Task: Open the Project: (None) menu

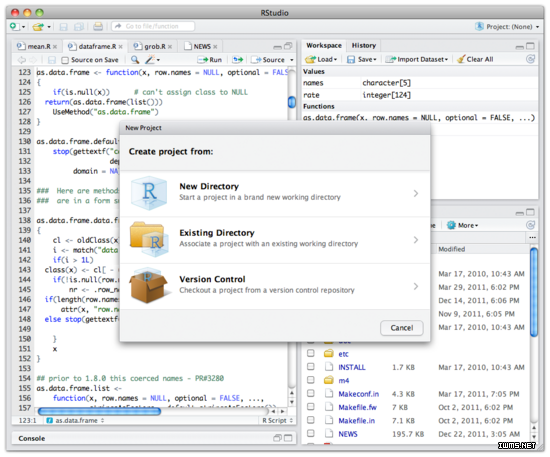Action: pos(508,27)
